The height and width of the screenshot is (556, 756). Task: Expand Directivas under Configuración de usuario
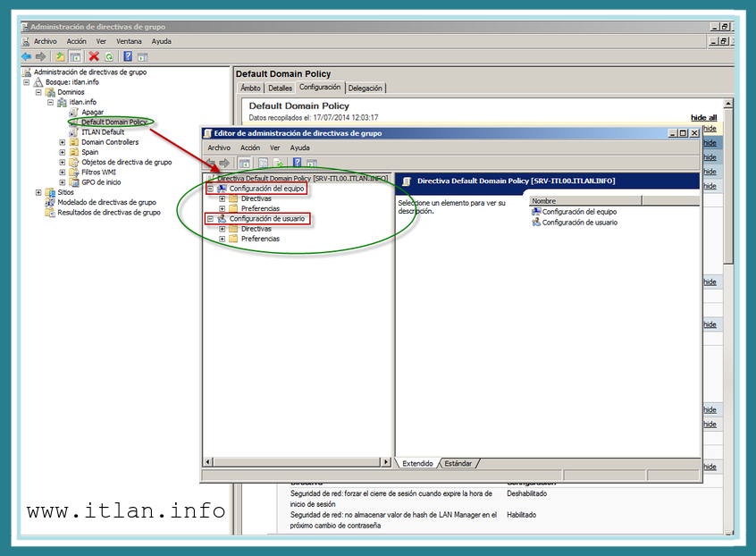point(222,229)
